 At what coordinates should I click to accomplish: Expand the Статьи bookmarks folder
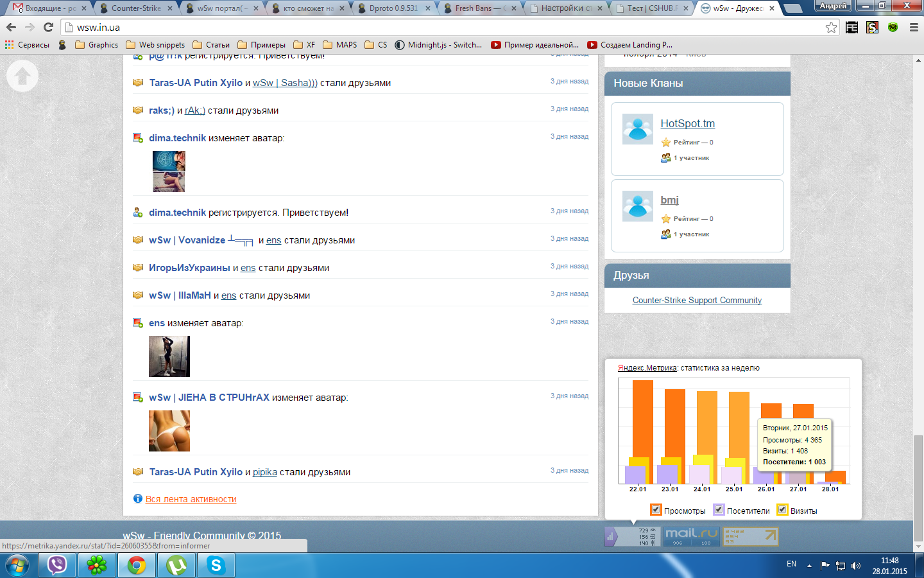coord(211,45)
